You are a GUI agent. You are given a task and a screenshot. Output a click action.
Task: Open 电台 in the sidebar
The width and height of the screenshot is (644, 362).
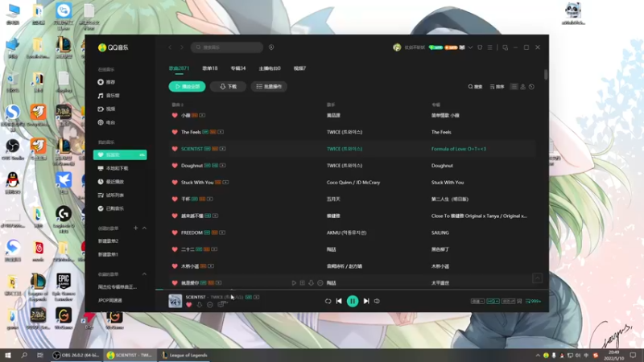coord(107,122)
